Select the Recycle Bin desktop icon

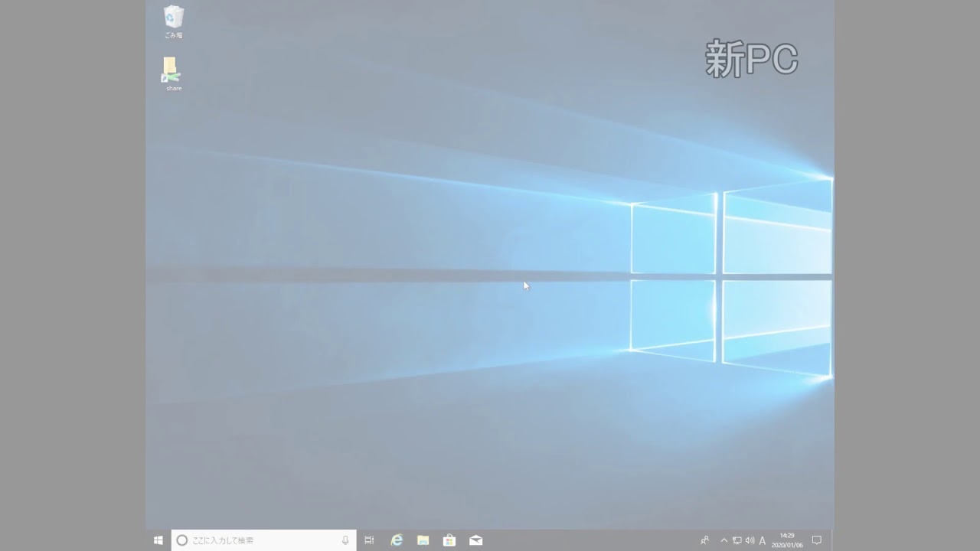[x=174, y=22]
